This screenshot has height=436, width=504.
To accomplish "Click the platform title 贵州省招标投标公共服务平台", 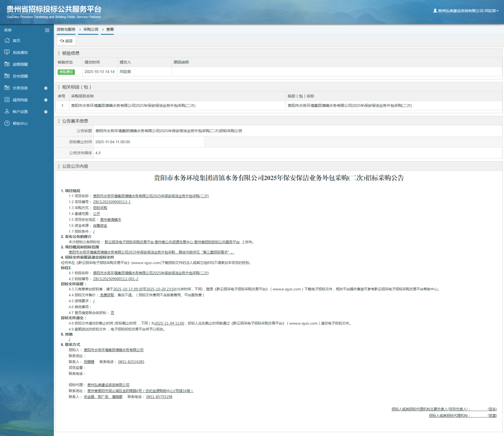I will point(54,10).
